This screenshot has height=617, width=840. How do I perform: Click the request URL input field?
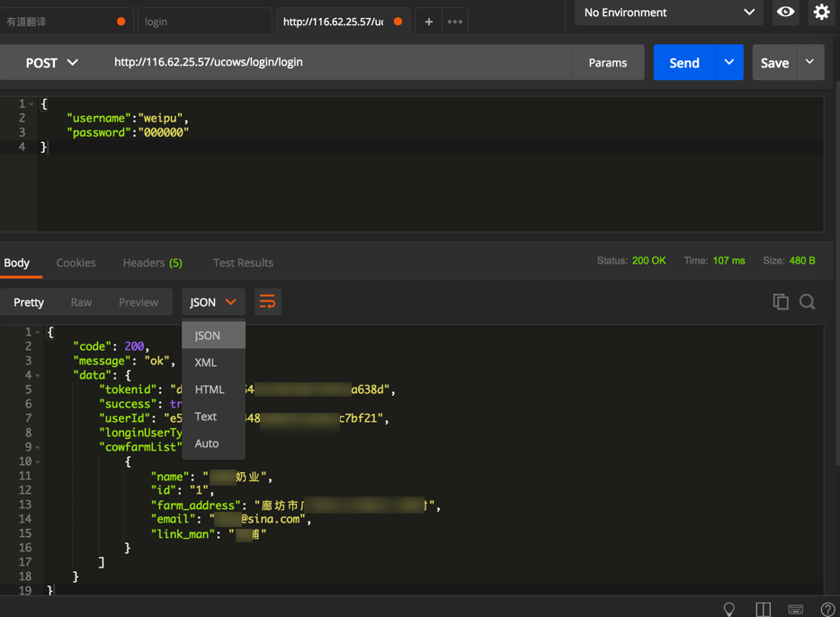(x=337, y=63)
